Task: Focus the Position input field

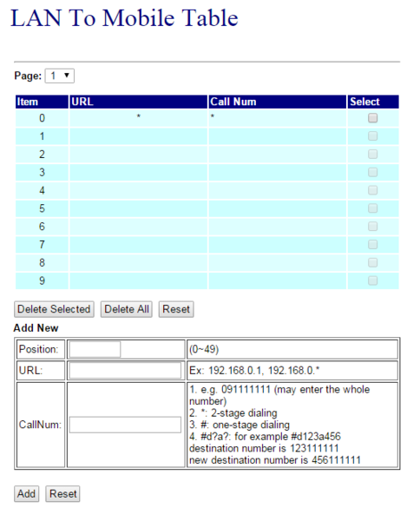Action: 95,350
